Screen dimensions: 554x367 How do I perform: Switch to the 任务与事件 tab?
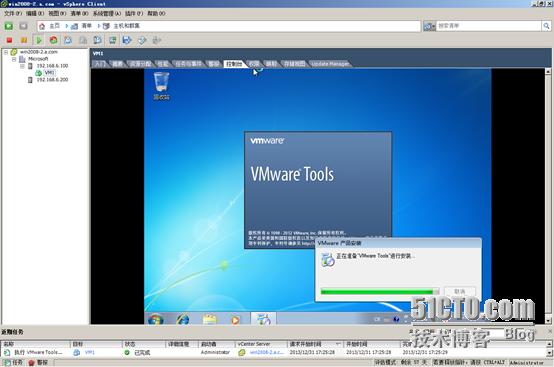pyautogui.click(x=189, y=64)
